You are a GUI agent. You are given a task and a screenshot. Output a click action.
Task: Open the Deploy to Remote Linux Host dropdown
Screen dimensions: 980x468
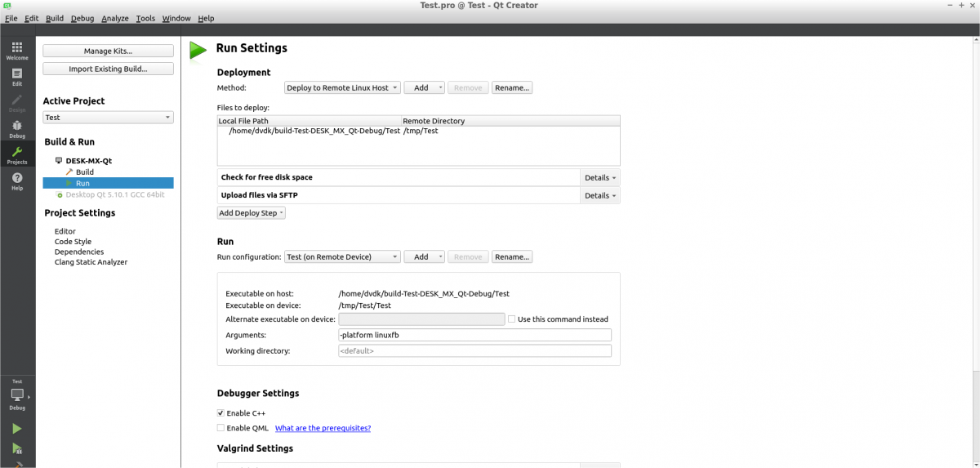point(342,87)
